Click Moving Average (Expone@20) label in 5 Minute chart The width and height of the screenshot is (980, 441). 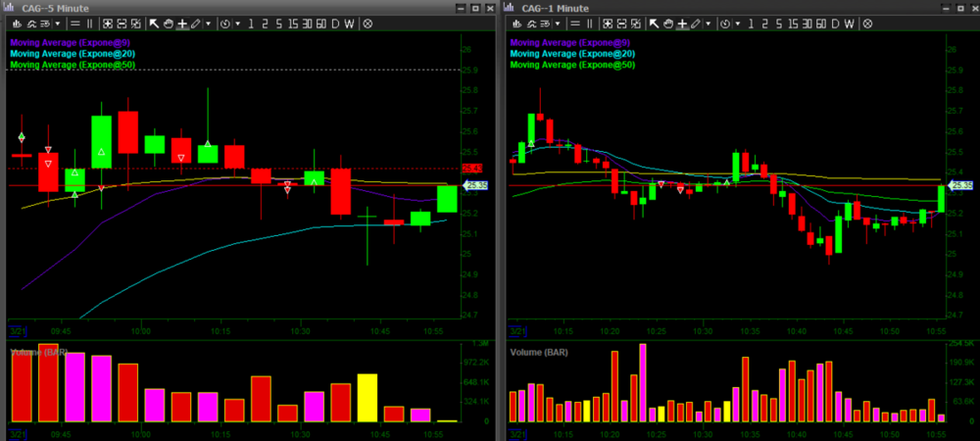[69, 54]
